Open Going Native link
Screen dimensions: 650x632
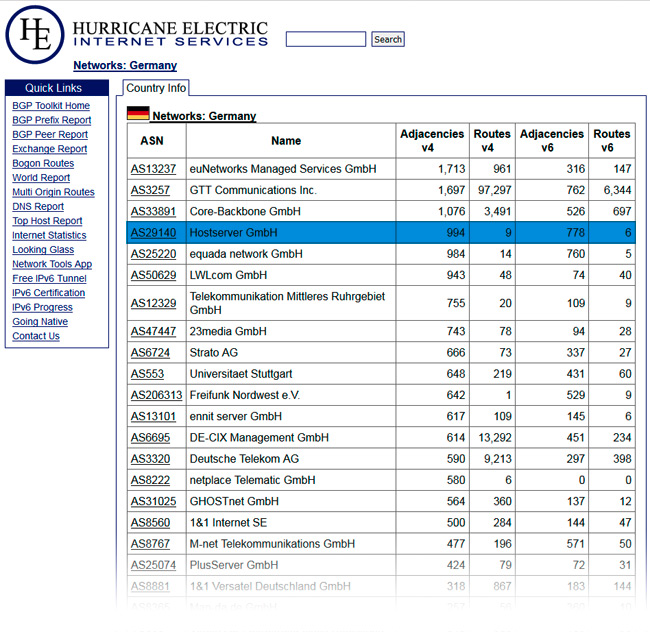40,322
